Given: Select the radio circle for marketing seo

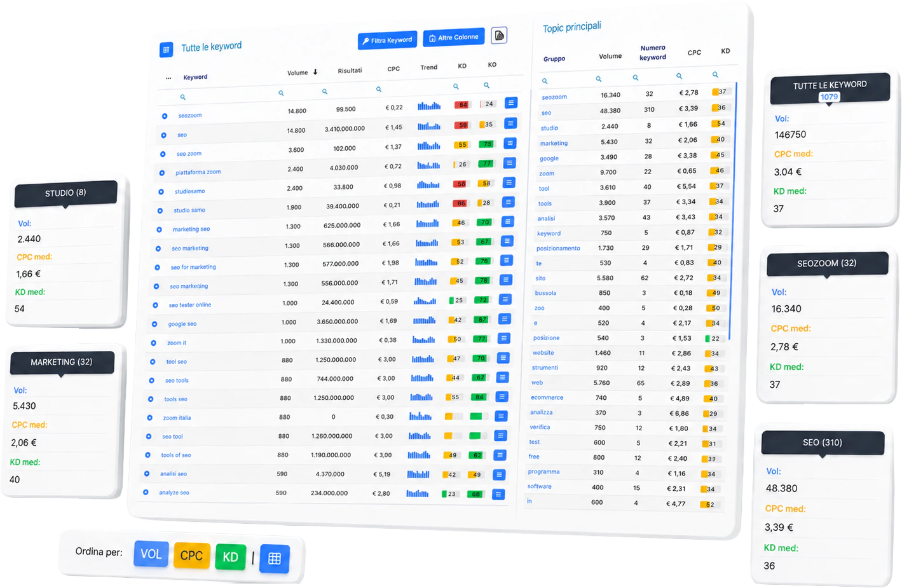Looking at the screenshot, I should [159, 229].
